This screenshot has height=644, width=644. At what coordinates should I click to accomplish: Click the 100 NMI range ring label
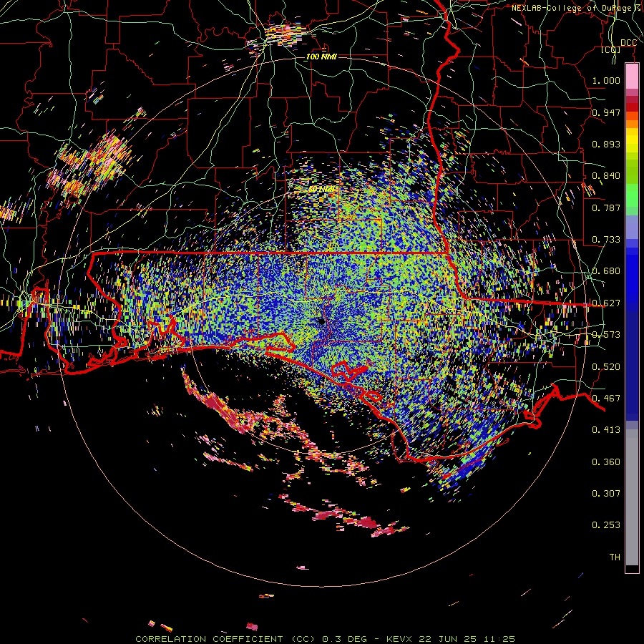321,57
